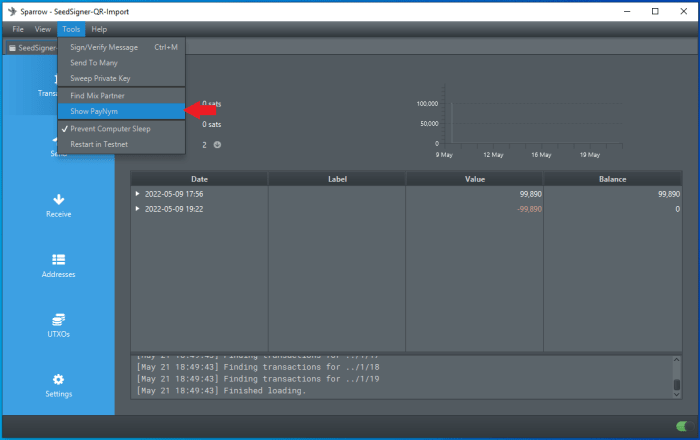Sort transactions by Value column header

point(474,179)
